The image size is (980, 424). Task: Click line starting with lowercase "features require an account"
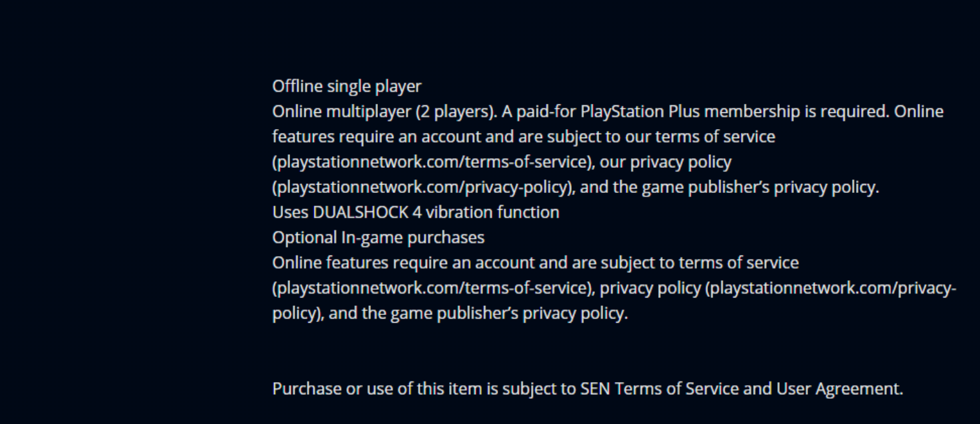tap(524, 137)
